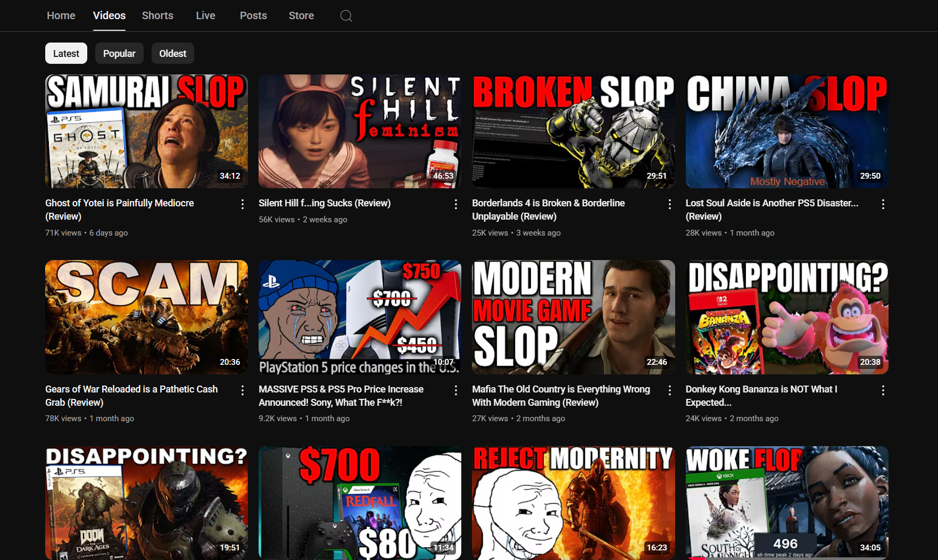
Task: Click '24K views • 2 months ago' text
Action: [x=732, y=419]
